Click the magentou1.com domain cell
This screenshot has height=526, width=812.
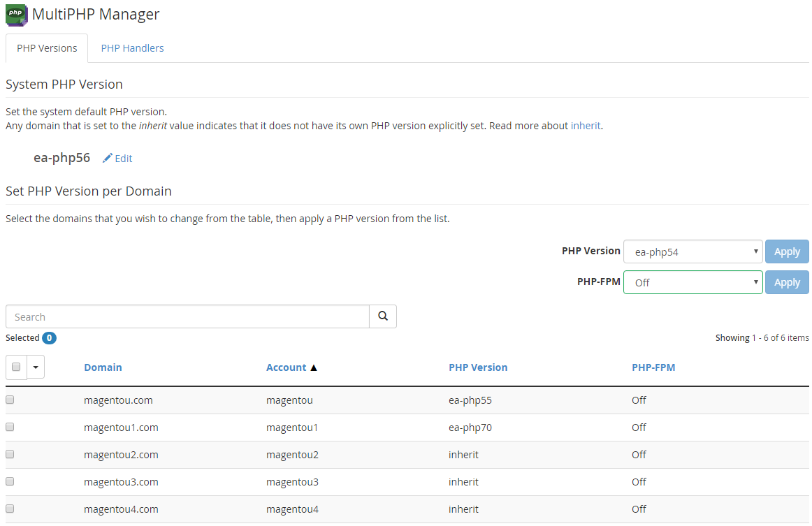[x=121, y=428]
